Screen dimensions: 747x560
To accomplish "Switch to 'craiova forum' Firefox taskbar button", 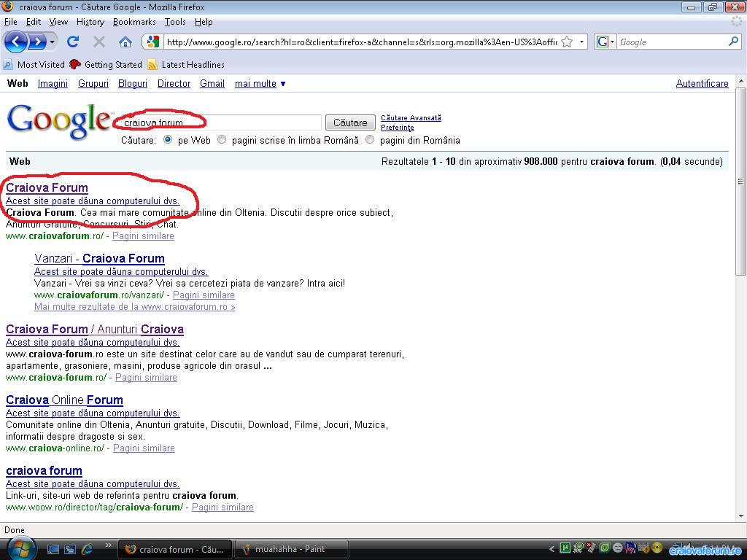I will pos(175,549).
